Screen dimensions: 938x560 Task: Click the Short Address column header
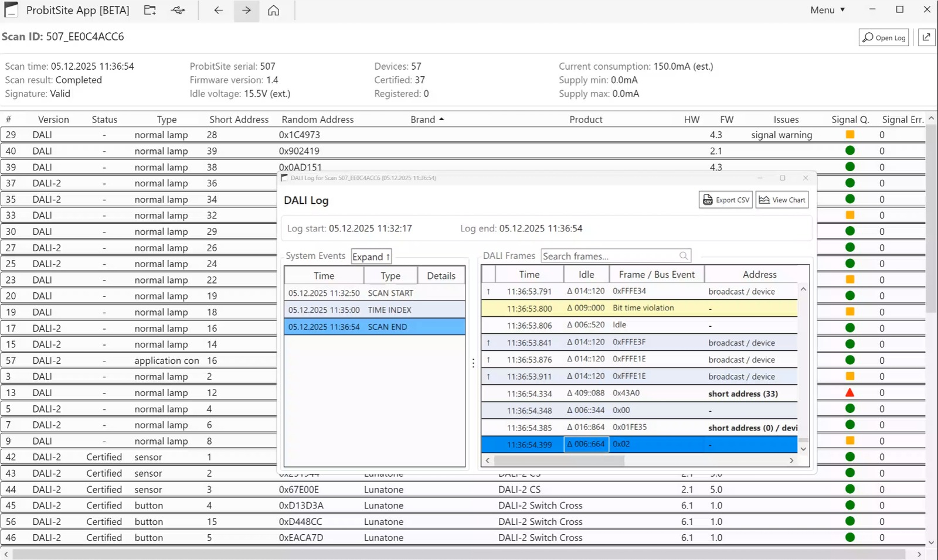(239, 119)
